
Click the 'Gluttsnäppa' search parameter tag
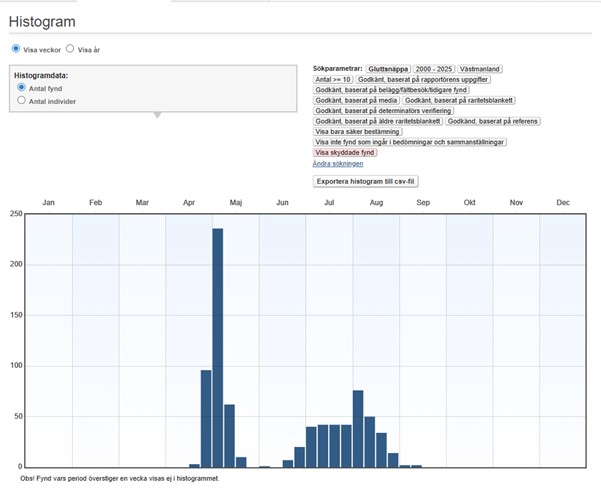tap(389, 69)
